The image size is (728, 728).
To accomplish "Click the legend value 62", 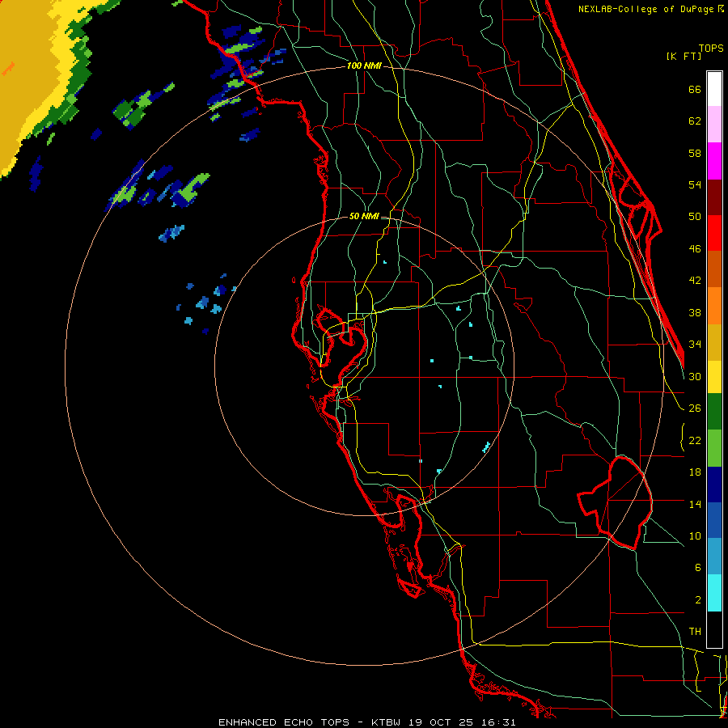I will click(695, 121).
